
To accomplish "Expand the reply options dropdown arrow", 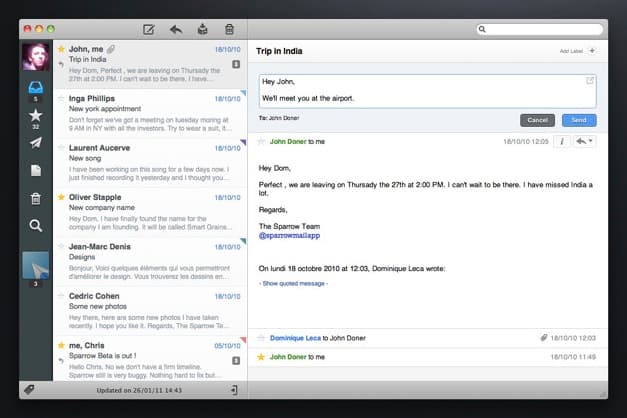I will coord(590,141).
